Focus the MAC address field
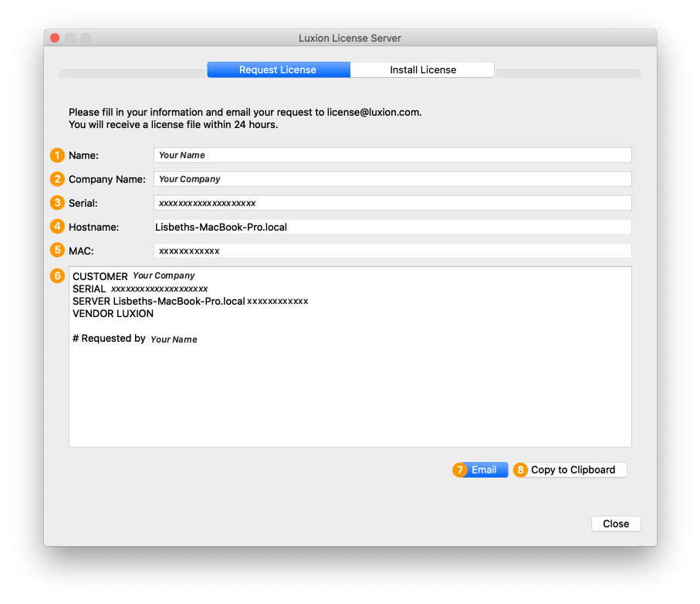This screenshot has width=700, height=604. tap(392, 251)
